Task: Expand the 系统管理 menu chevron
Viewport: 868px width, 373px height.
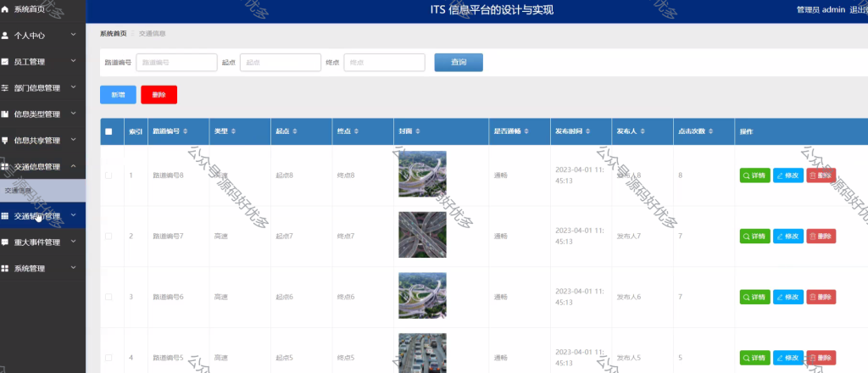Action: [x=74, y=268]
